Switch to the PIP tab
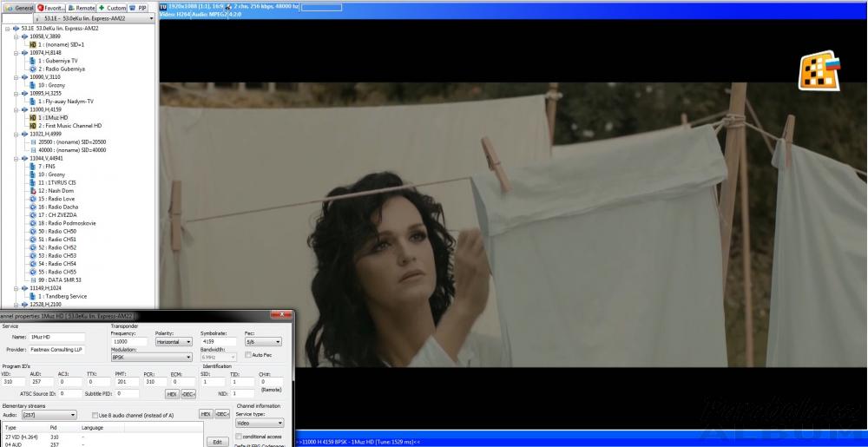868x447 pixels. tap(138, 8)
